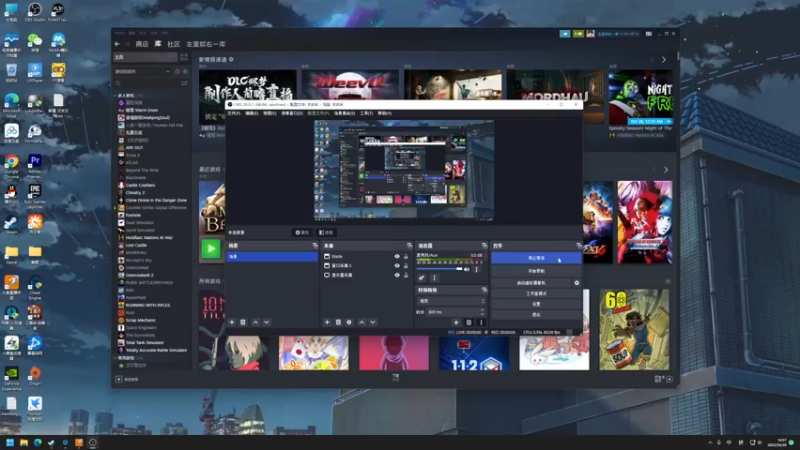Open the transition type dropdown
Viewport: 800px width, 450px height.
coord(452,301)
